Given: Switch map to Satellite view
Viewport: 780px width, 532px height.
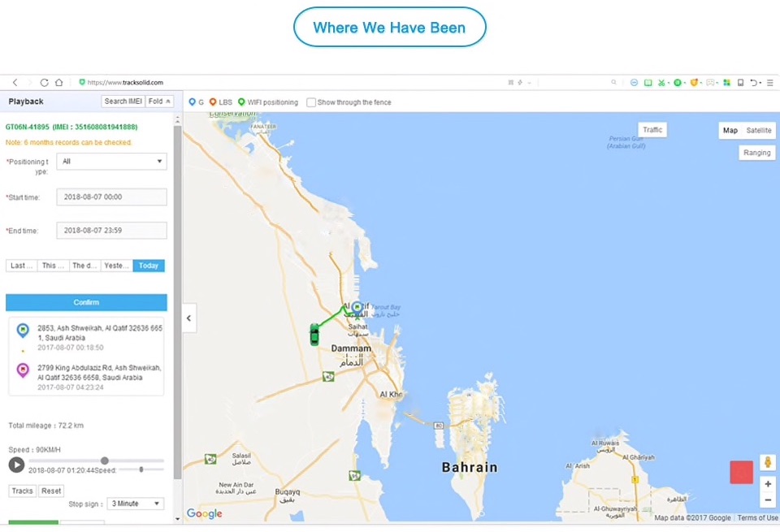Looking at the screenshot, I should 759,130.
